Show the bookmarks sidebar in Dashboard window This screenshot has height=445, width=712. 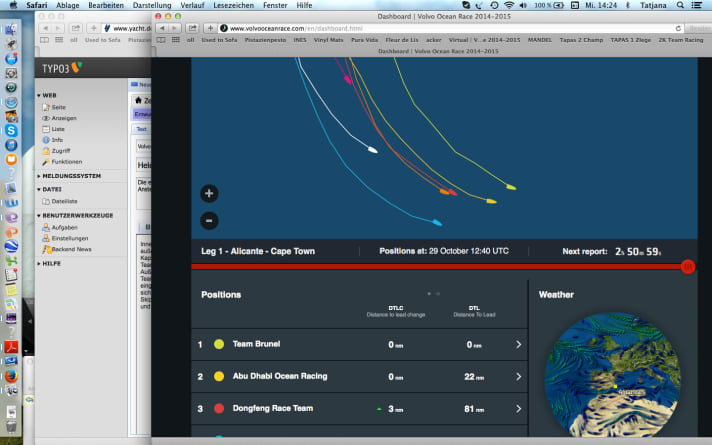tap(161, 40)
